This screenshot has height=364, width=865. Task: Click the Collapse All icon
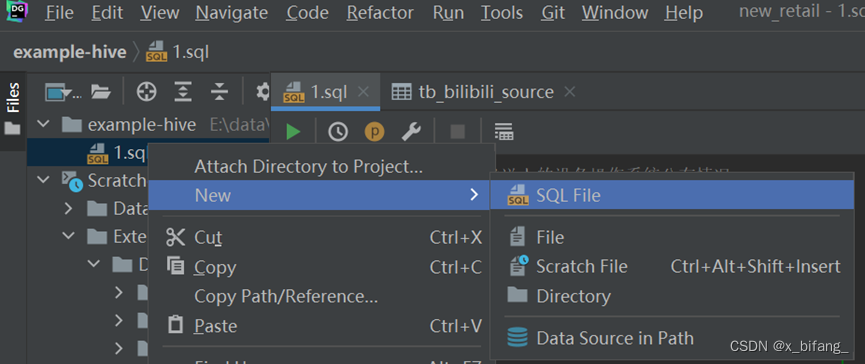point(220,92)
